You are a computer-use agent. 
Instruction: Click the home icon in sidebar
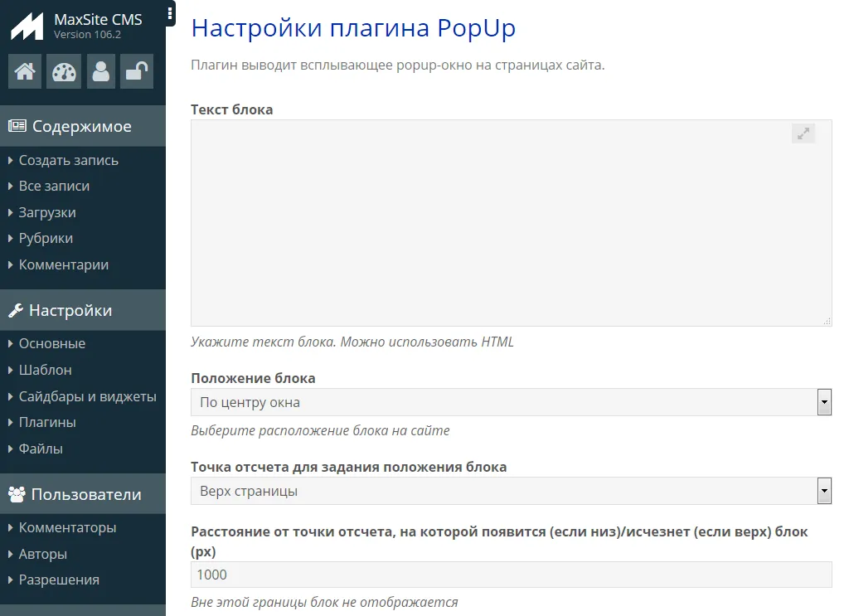click(25, 72)
